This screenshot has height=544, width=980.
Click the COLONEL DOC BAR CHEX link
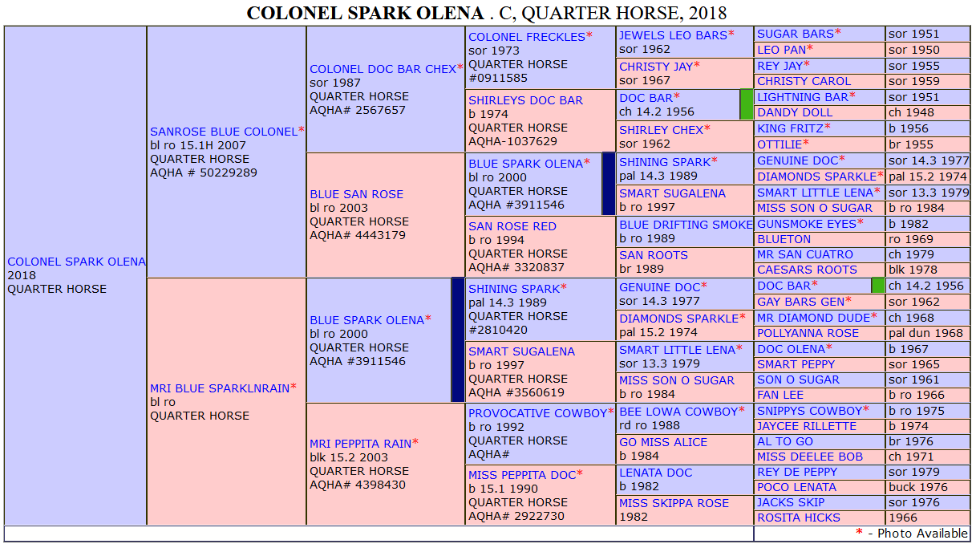[x=383, y=69]
